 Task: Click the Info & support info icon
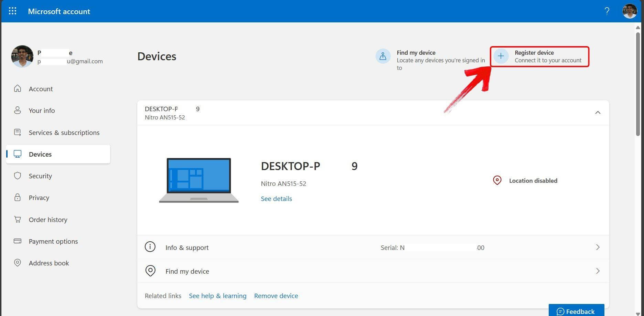pyautogui.click(x=150, y=247)
